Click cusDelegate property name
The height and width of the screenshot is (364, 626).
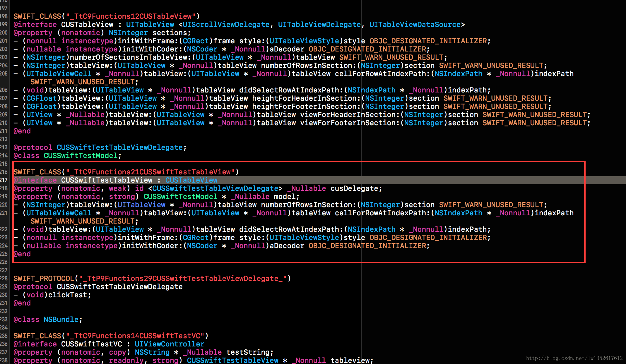354,188
